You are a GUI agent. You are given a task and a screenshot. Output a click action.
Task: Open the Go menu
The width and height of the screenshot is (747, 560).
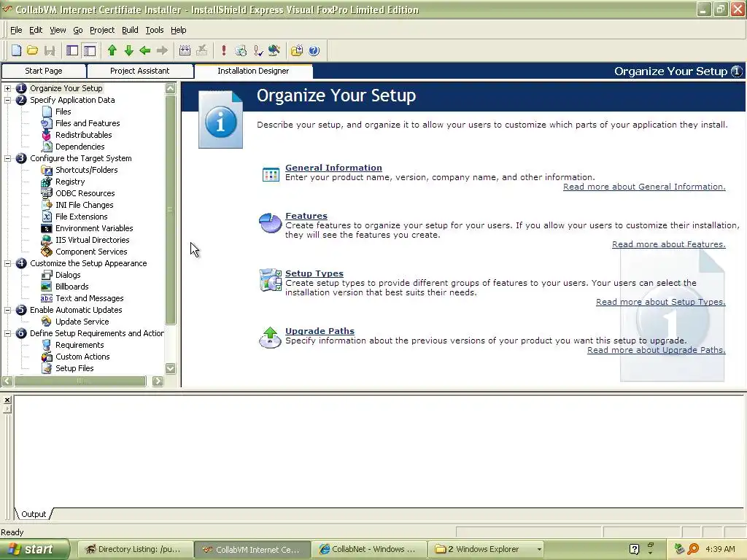point(77,30)
